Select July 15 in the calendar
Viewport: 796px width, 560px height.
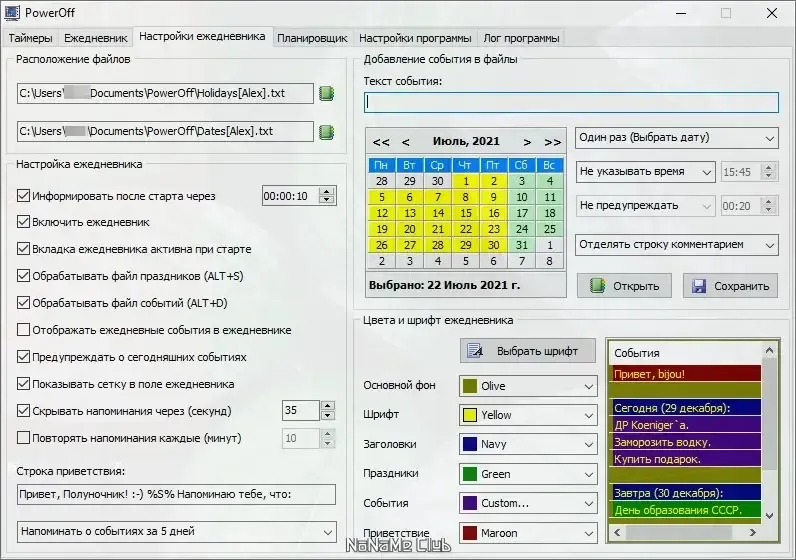(466, 213)
